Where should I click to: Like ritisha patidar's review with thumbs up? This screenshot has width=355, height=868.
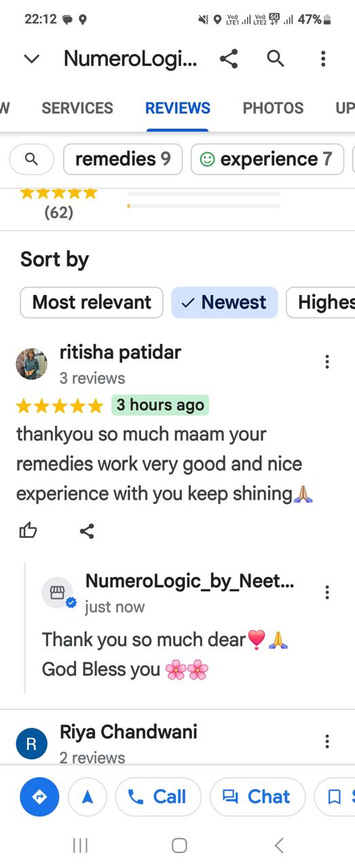pos(28,531)
